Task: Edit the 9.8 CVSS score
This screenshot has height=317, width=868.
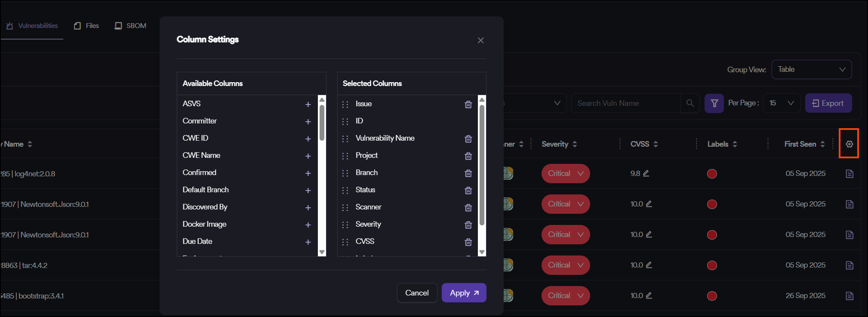Action: 646,173
